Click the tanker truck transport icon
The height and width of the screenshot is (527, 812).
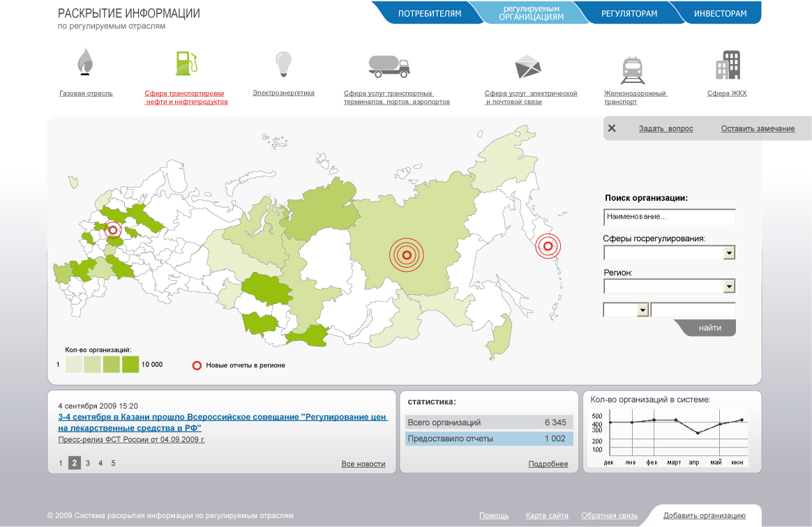coord(389,66)
